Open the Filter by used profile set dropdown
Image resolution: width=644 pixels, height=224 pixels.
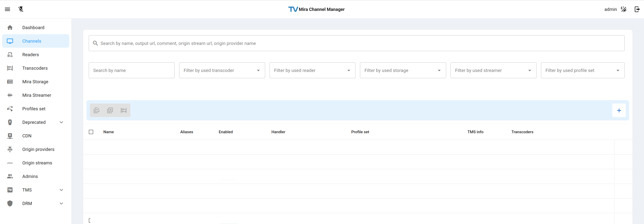pyautogui.click(x=582, y=70)
